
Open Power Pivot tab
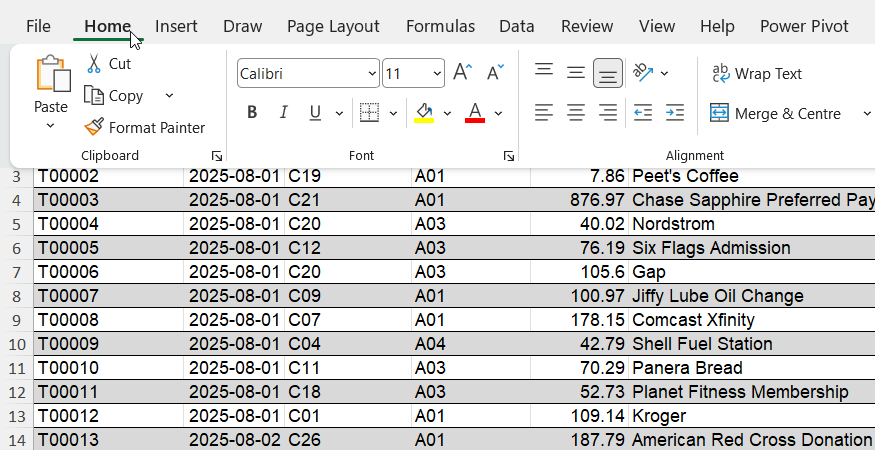click(x=804, y=26)
